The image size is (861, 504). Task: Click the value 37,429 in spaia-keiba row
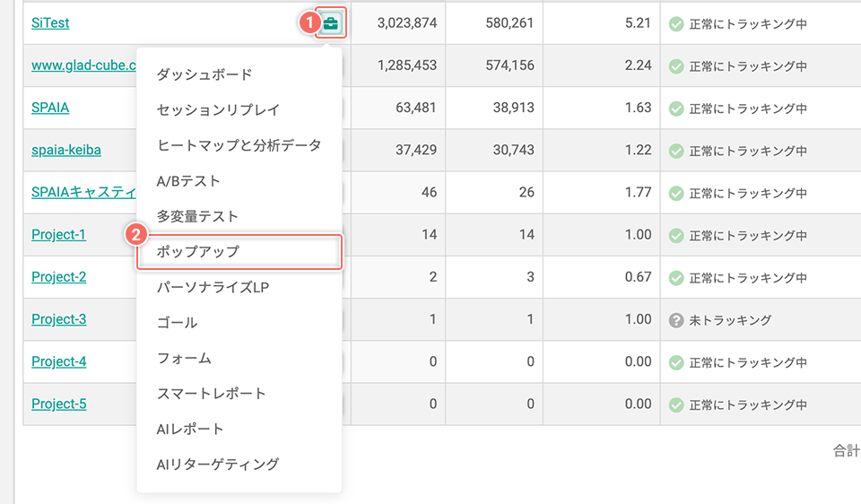point(416,150)
